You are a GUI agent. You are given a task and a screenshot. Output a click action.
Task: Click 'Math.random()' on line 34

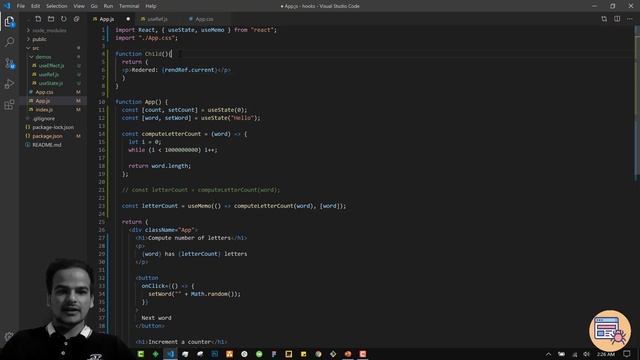214,294
